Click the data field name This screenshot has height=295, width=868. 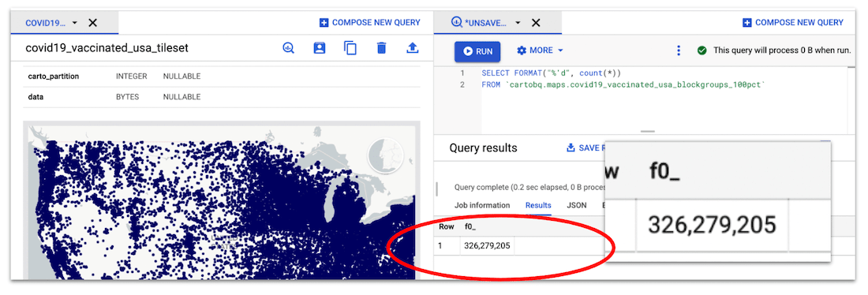[36, 97]
